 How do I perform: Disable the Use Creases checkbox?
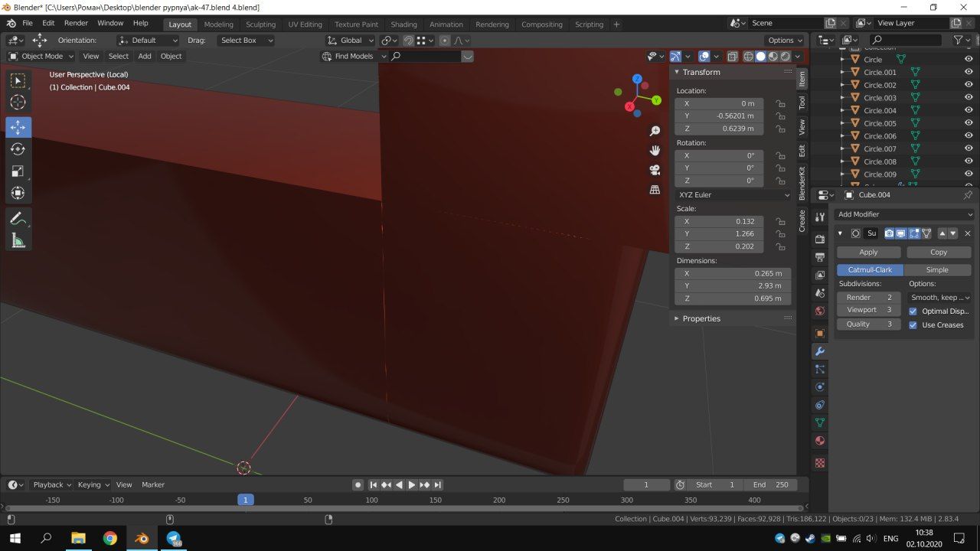(913, 325)
